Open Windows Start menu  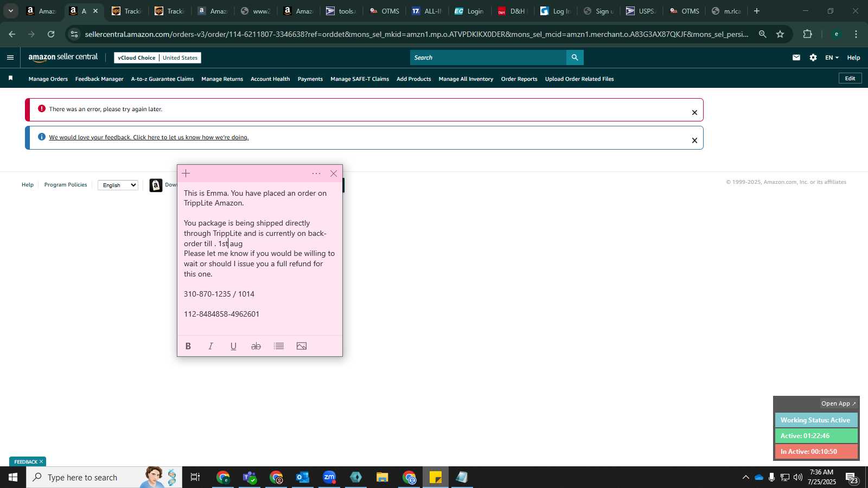13,477
